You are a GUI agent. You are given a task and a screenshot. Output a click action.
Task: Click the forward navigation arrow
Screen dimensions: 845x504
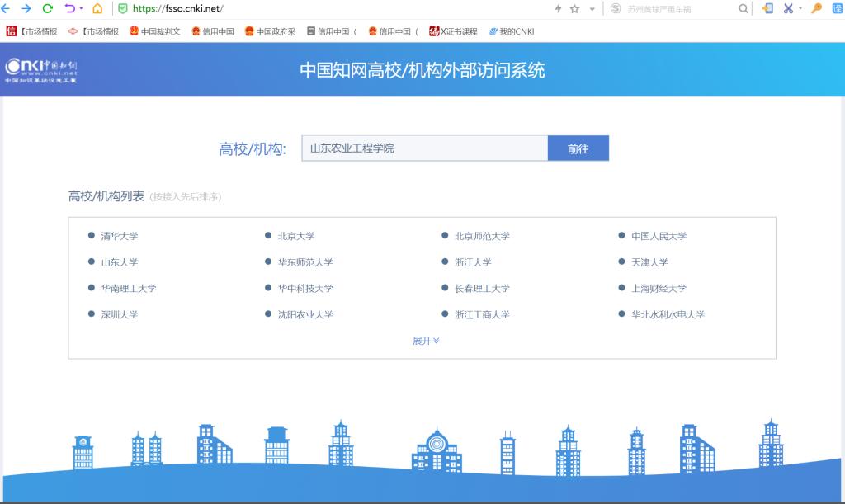point(26,8)
